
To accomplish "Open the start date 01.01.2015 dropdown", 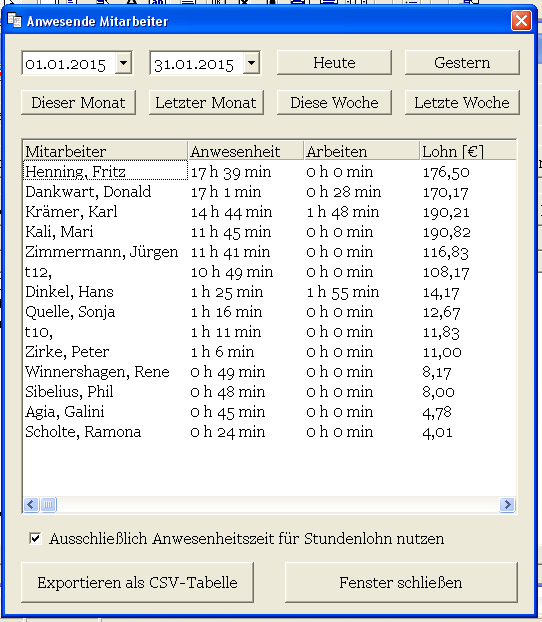I will point(124,63).
